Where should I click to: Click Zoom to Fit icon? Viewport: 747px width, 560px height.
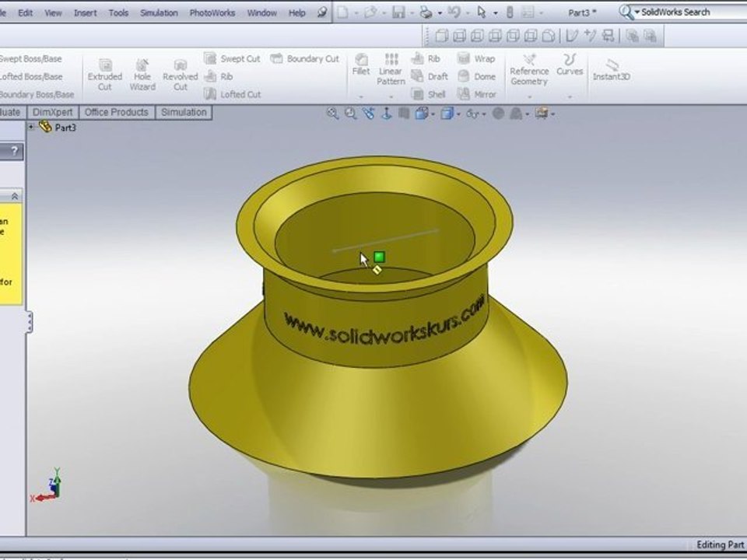tap(332, 114)
